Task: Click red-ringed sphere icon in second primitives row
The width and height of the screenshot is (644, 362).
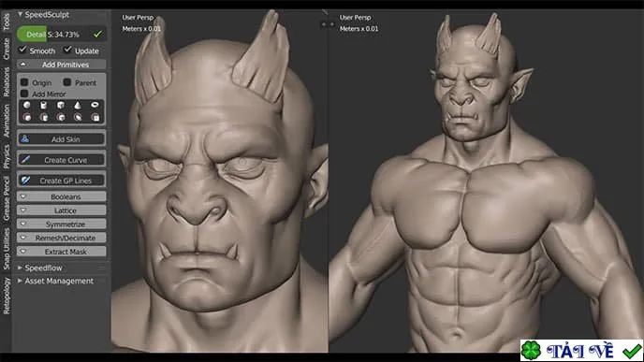Action: 27,117
